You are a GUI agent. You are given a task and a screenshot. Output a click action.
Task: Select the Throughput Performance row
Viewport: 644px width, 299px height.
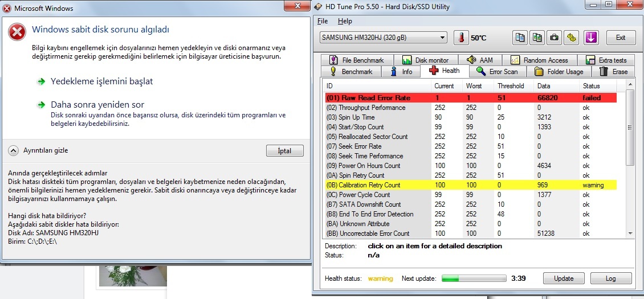pyautogui.click(x=471, y=108)
